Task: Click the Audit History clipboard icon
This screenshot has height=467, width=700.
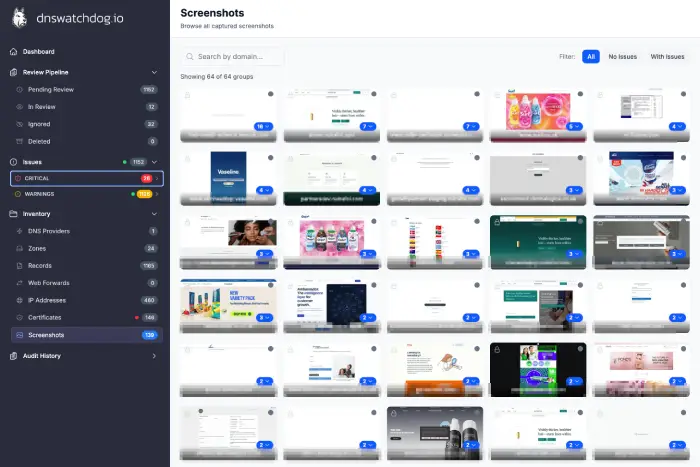Action: 13,356
